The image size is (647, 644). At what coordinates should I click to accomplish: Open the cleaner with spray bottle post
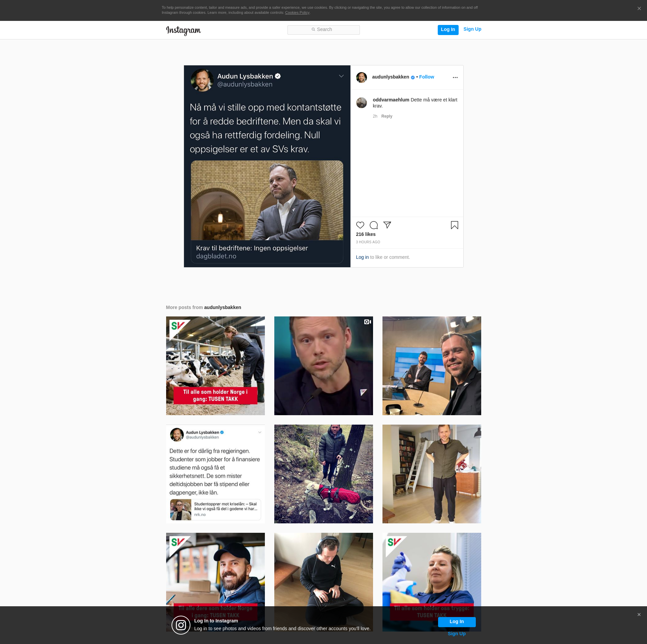tap(432, 570)
